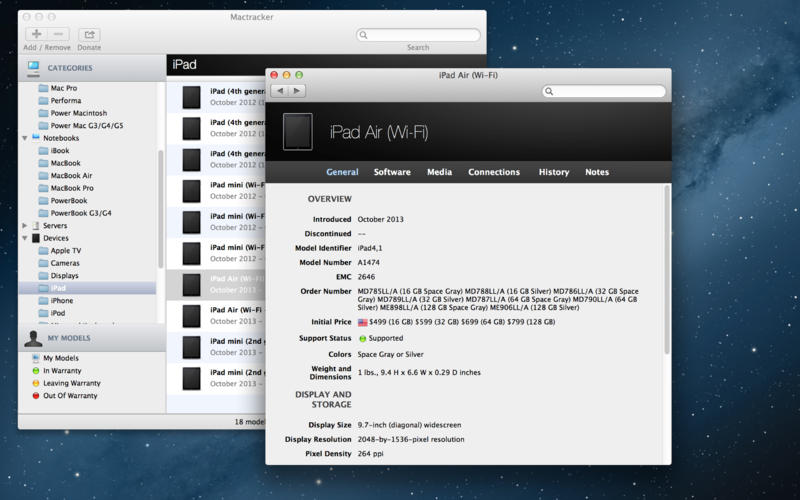800x500 pixels.
Task: Switch to the General tab
Action: (x=342, y=172)
